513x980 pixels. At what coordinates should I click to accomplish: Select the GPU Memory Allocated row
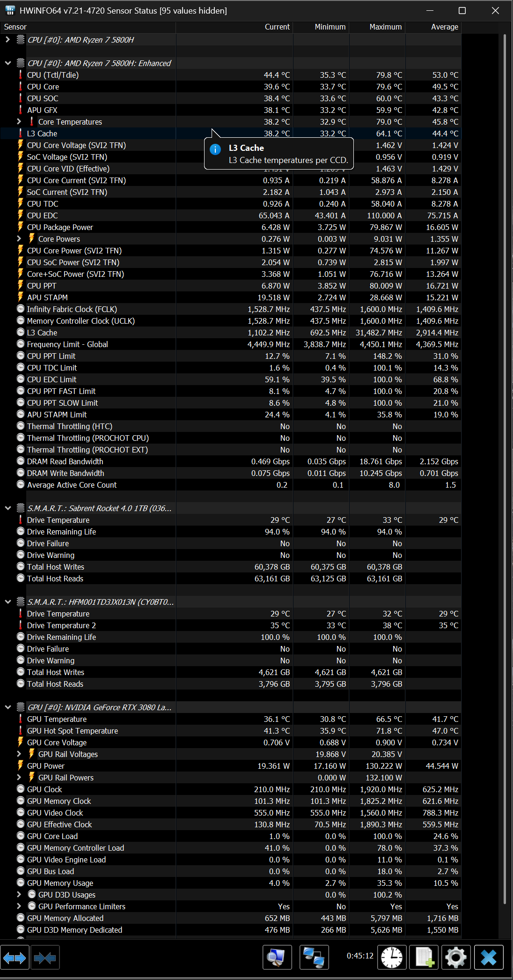click(x=231, y=918)
